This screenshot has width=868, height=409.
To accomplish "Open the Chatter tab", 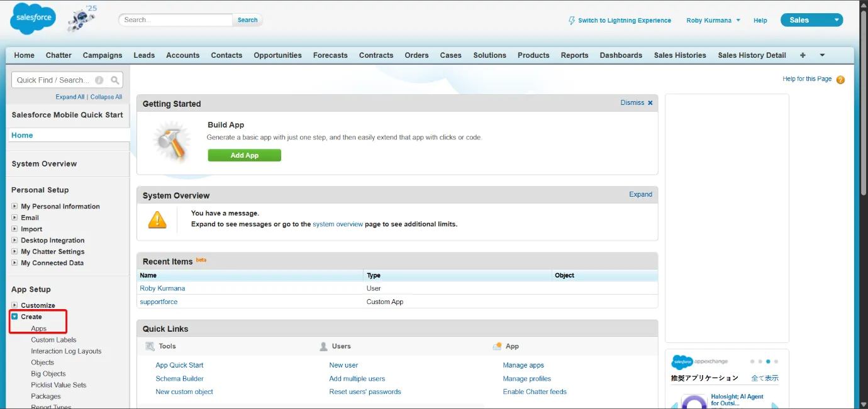I will tap(58, 55).
